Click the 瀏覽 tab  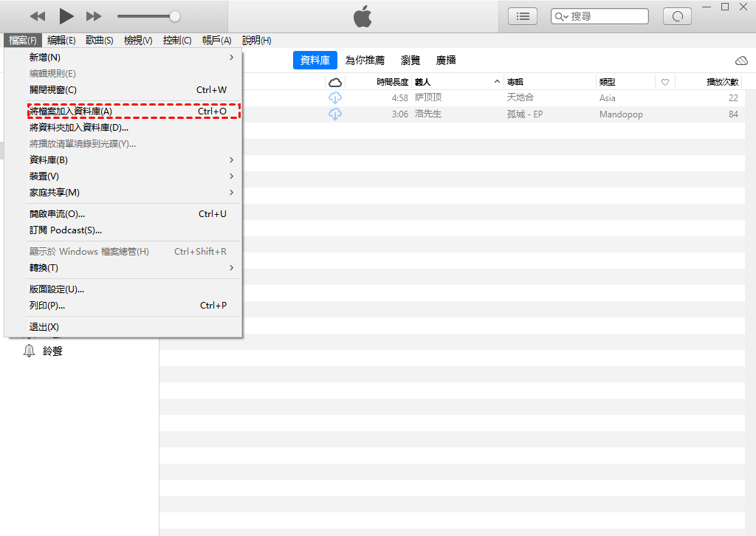pyautogui.click(x=410, y=61)
